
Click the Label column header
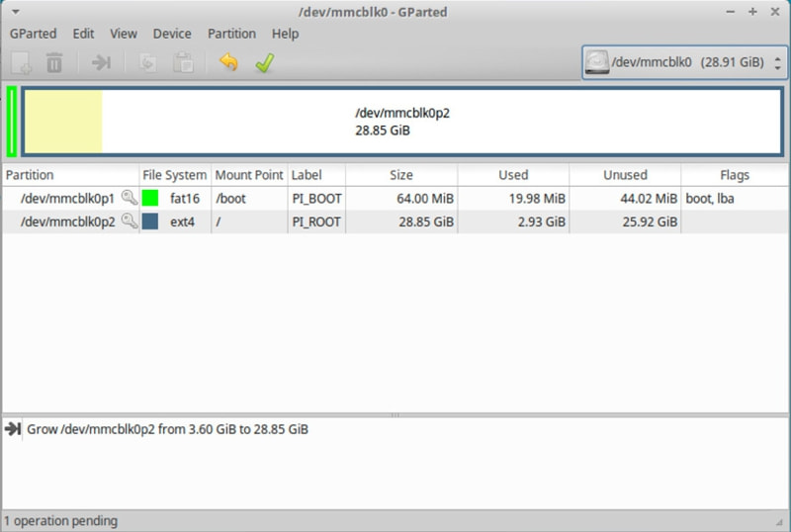(x=316, y=175)
